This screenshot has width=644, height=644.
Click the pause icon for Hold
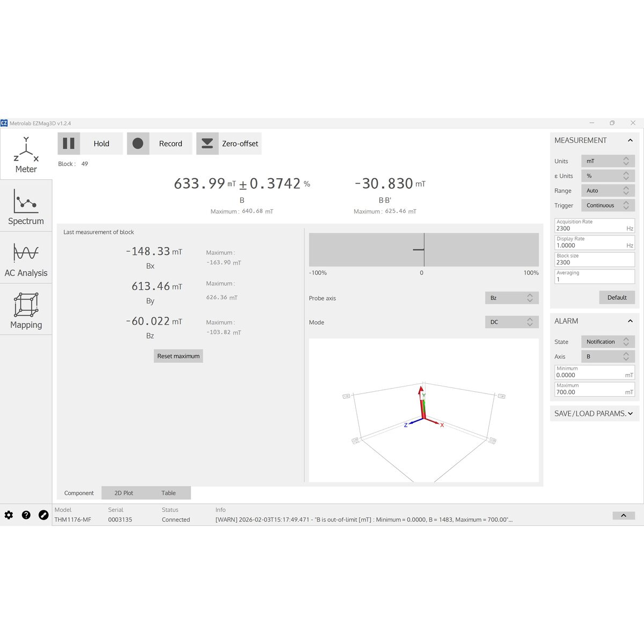pyautogui.click(x=69, y=143)
